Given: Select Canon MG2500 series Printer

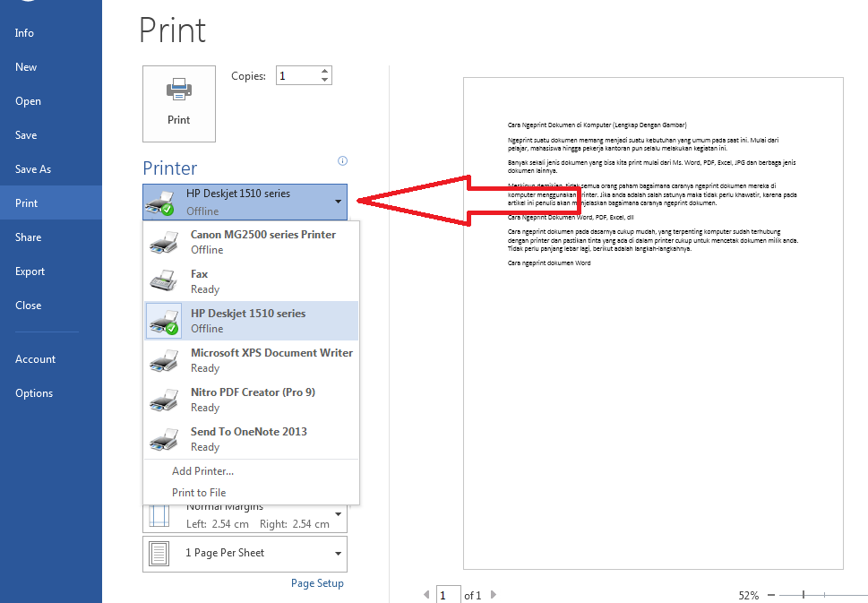Looking at the screenshot, I should (252, 242).
